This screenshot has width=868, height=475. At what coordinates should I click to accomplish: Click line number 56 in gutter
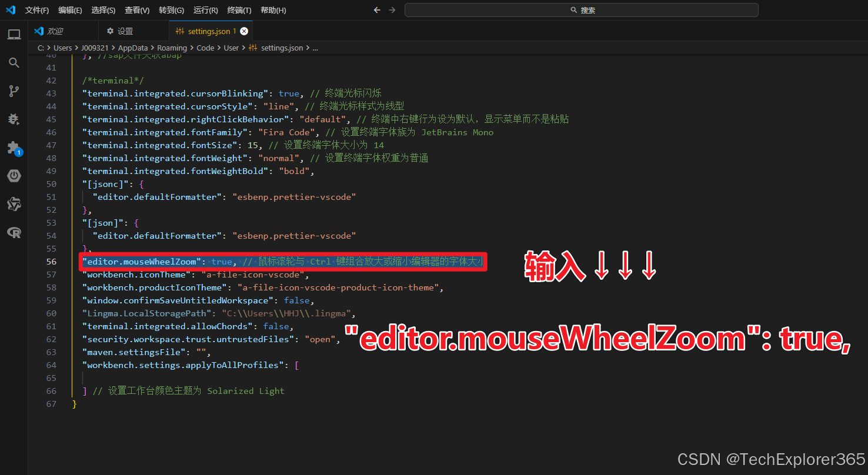coord(51,262)
